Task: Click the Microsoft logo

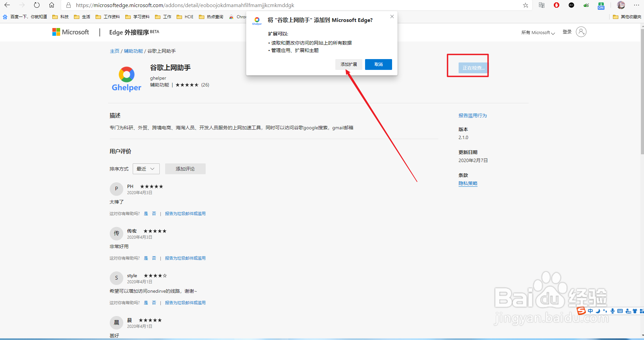Action: pos(71,32)
